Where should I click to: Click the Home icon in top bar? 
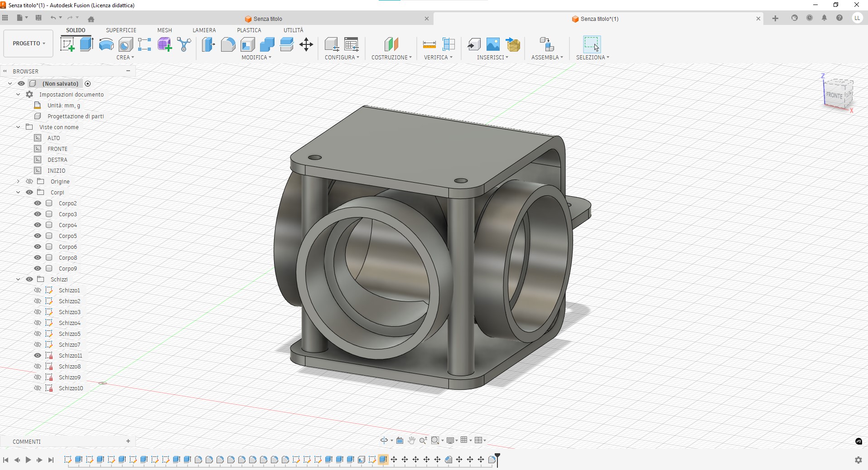(x=91, y=19)
